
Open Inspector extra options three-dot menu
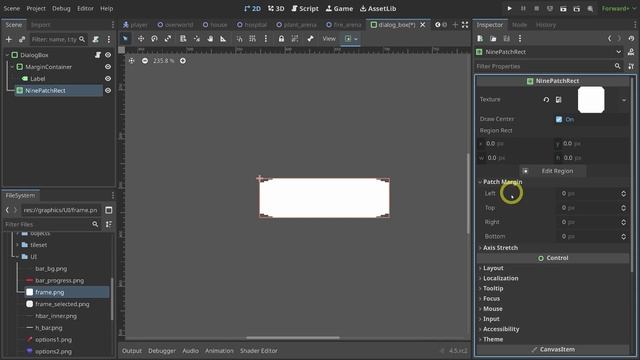520,38
